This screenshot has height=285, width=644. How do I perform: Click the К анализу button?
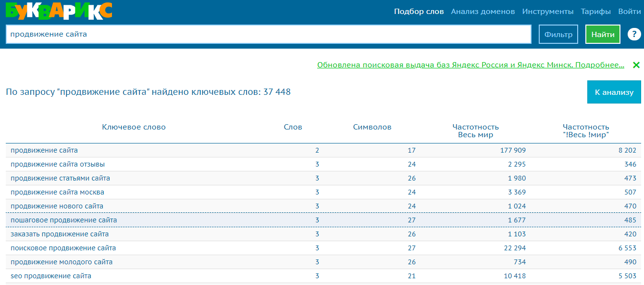coord(614,92)
